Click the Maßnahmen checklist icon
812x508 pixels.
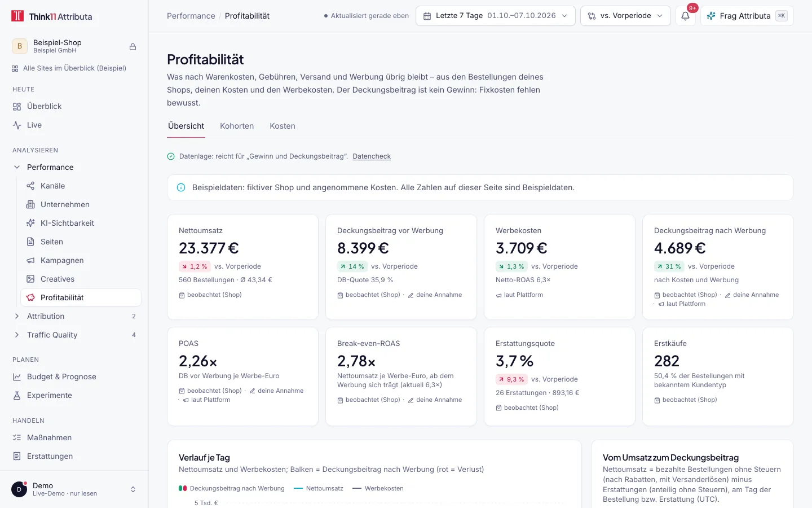pyautogui.click(x=17, y=437)
